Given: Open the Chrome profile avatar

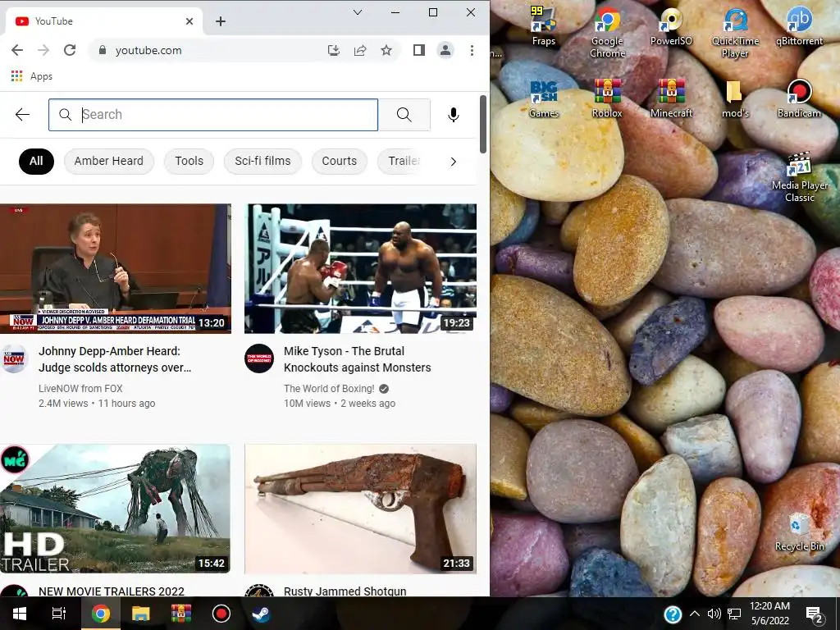Looking at the screenshot, I should tap(445, 50).
